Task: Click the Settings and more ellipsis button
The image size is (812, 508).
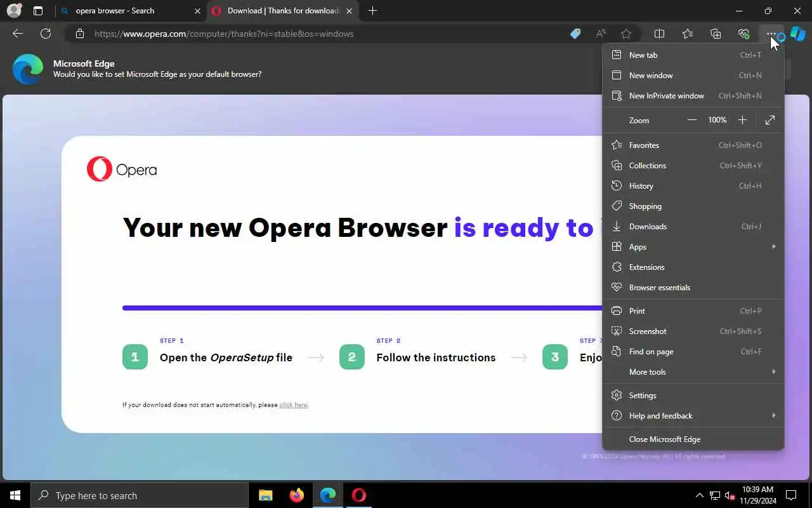Action: pos(771,34)
